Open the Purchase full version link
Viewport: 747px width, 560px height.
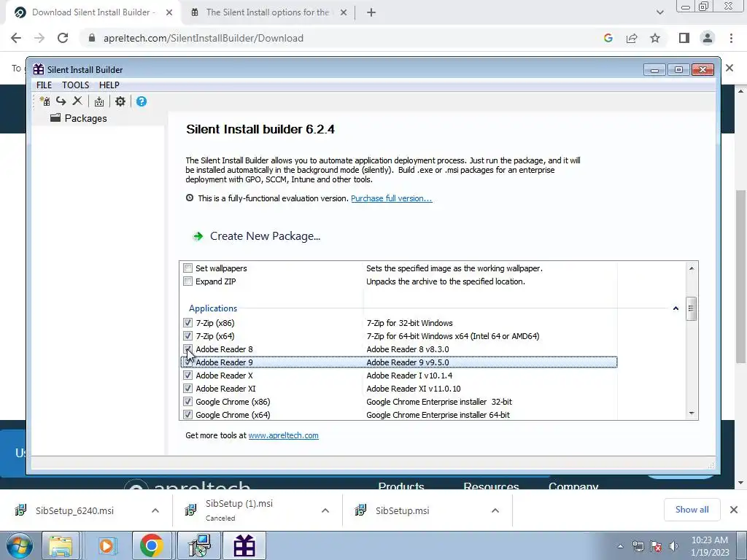click(392, 198)
